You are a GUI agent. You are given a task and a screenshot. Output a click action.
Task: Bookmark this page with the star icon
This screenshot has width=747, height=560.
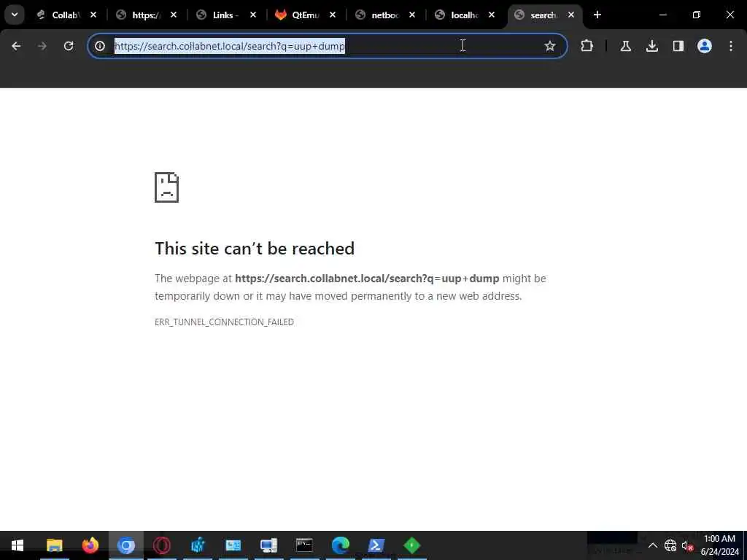[x=550, y=46]
